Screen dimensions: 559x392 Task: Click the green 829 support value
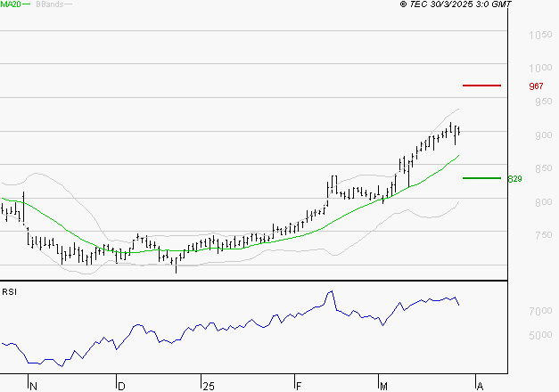(514, 178)
